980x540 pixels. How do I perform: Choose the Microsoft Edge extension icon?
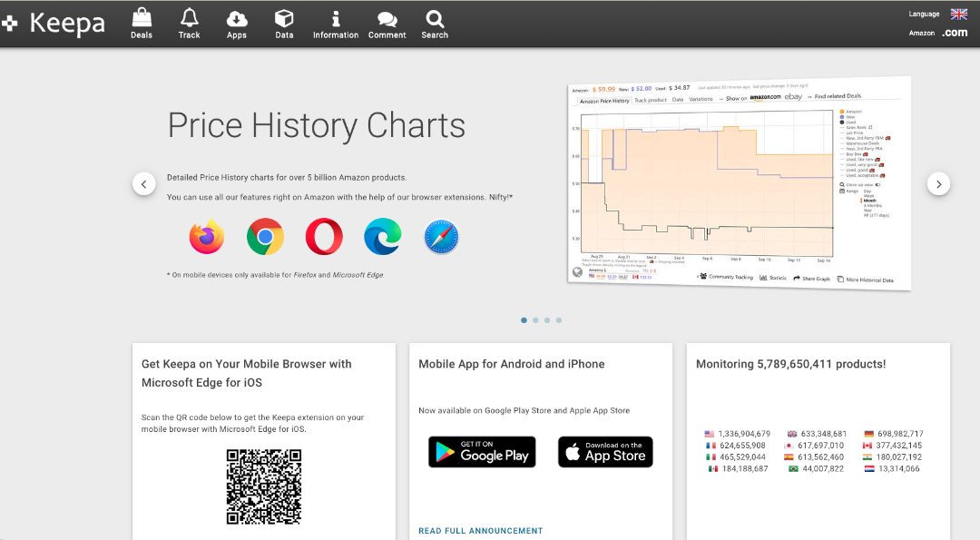382,237
